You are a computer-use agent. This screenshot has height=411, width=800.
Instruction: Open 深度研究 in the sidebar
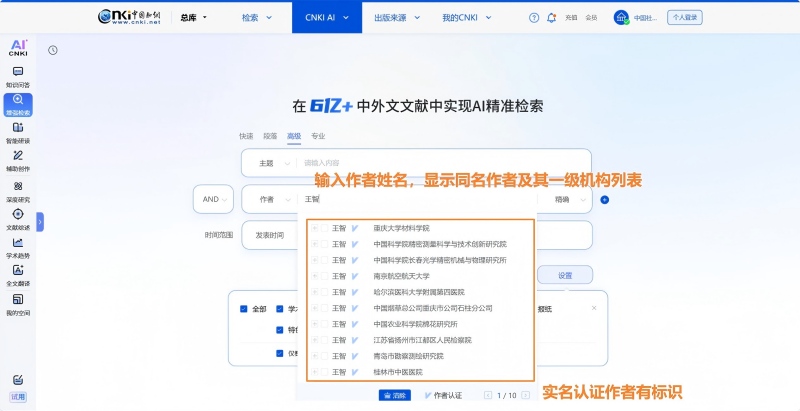coord(18,190)
